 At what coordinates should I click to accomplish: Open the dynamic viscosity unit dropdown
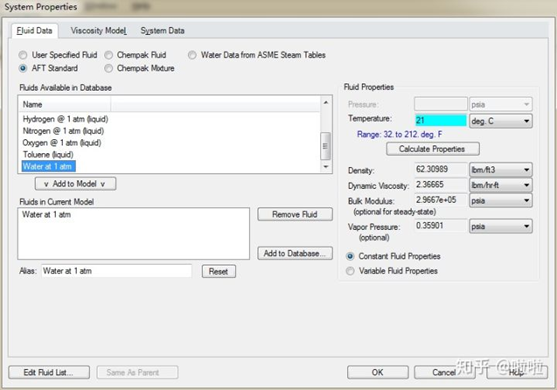[501, 185]
